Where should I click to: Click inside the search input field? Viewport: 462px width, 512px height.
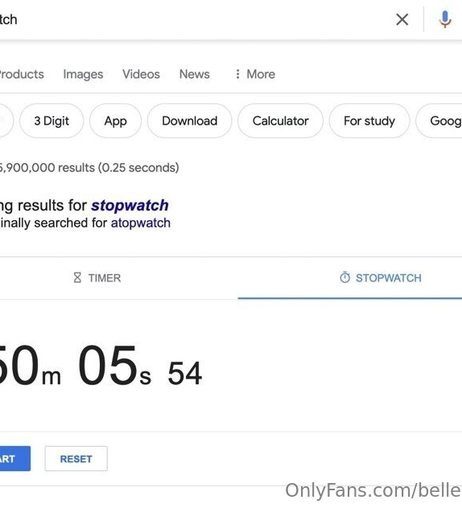tap(193, 19)
